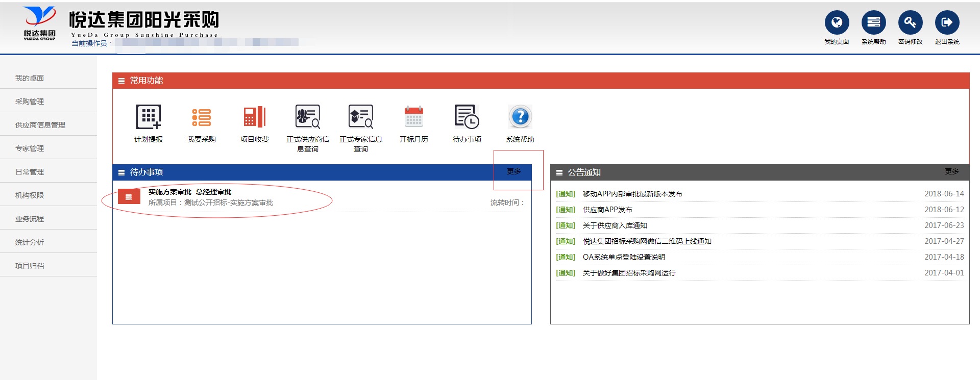Image resolution: width=980 pixels, height=380 pixels.
Task: Select 我的桌面 in the left sidebar
Action: pos(30,78)
